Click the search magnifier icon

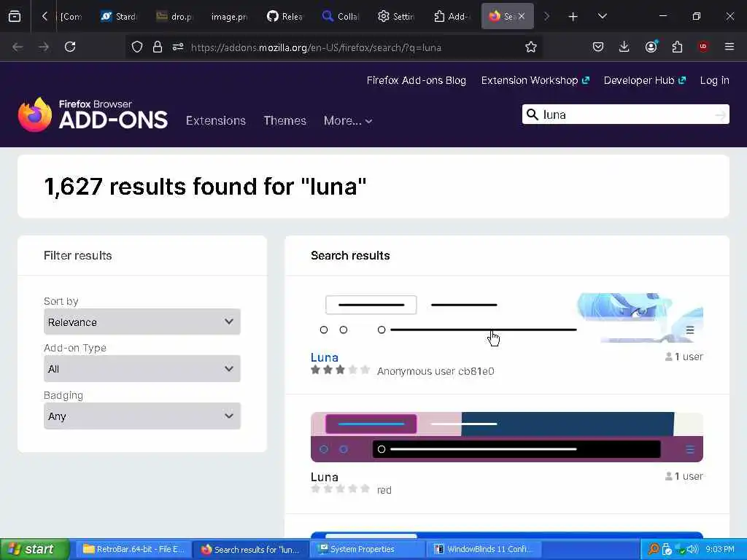(532, 114)
